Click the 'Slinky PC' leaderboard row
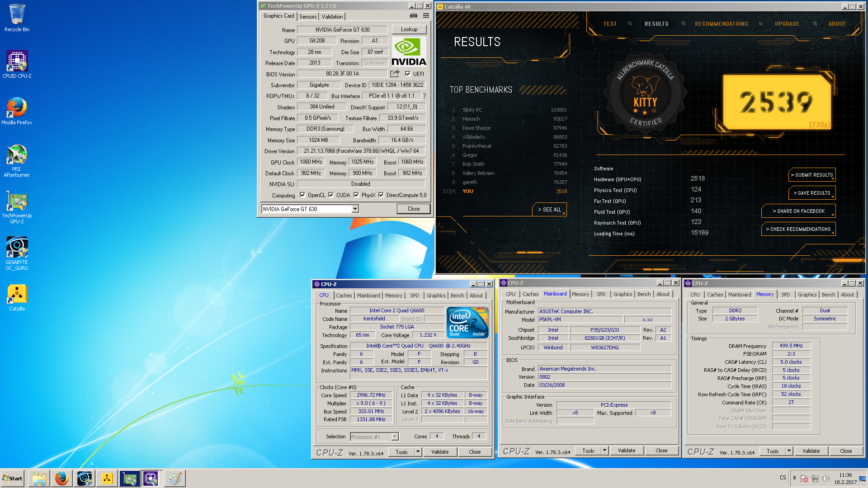Viewport: 868px width, 488px height. 509,110
